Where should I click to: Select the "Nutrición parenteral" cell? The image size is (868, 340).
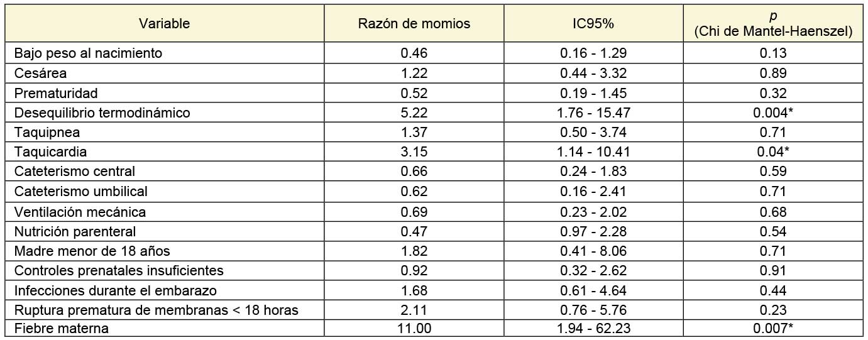tap(75, 231)
